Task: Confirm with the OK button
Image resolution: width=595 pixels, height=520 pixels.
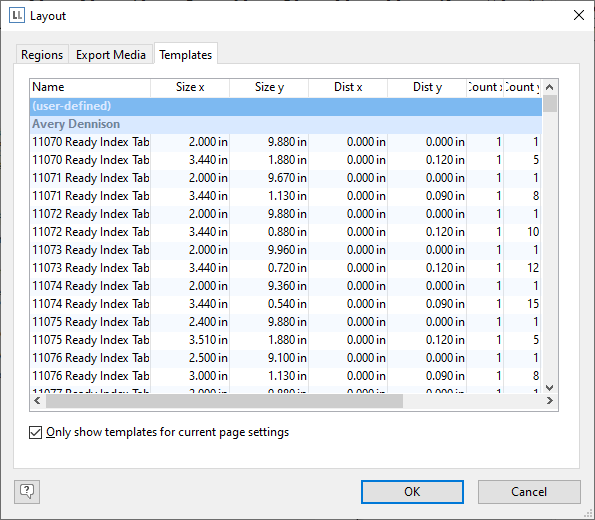Action: tap(412, 492)
